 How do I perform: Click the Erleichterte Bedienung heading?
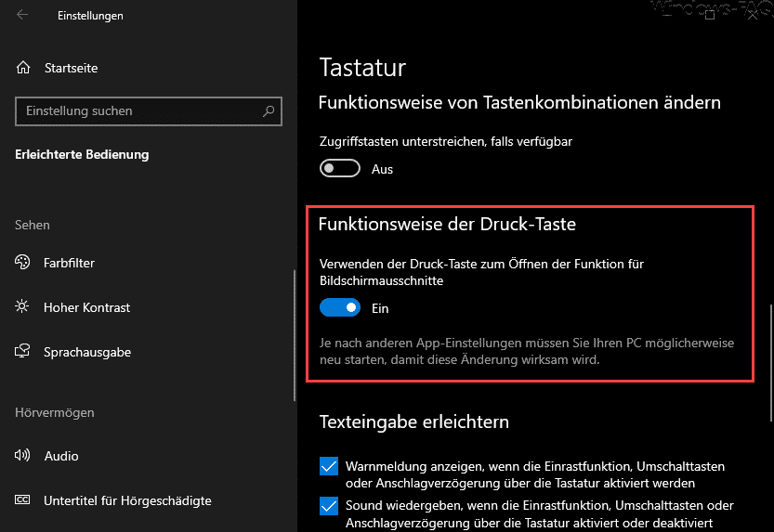(82, 154)
